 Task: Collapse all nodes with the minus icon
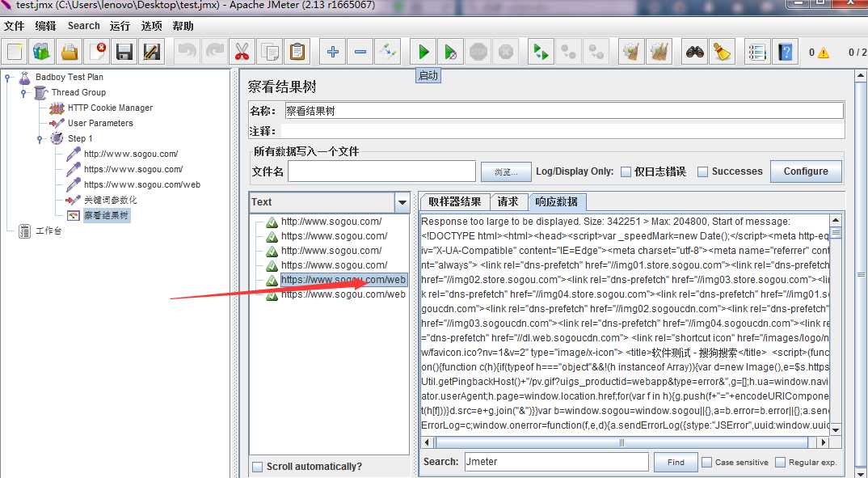(360, 52)
